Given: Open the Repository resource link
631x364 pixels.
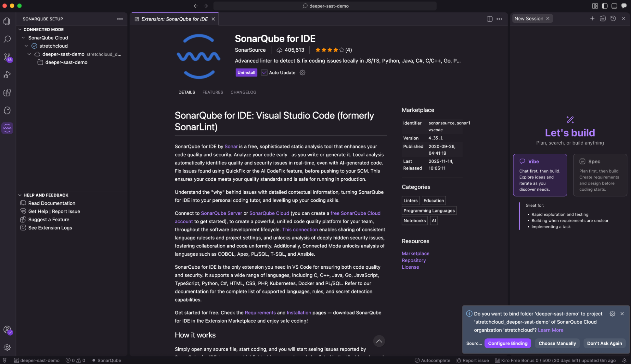Looking at the screenshot, I should (x=414, y=260).
